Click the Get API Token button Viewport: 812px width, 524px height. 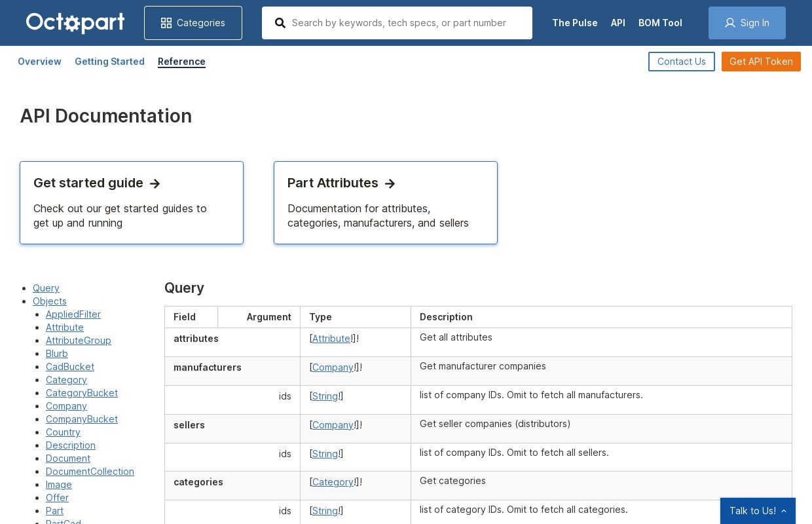(761, 62)
